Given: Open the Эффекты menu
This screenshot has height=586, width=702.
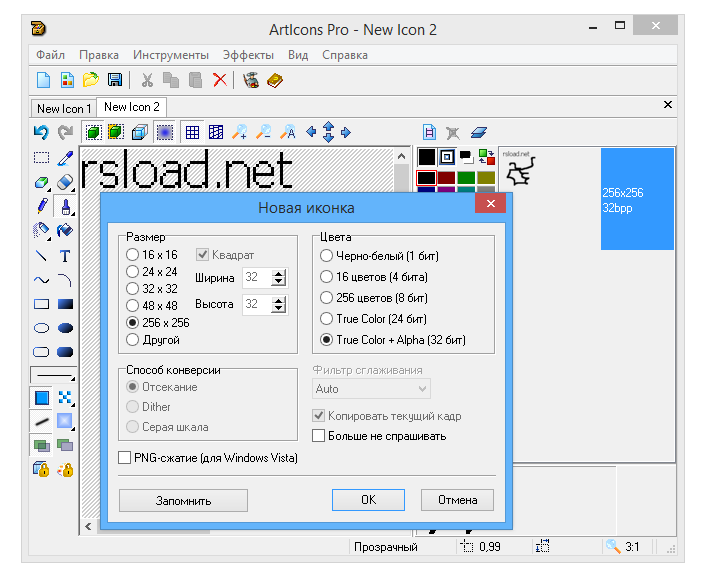Looking at the screenshot, I should (248, 55).
